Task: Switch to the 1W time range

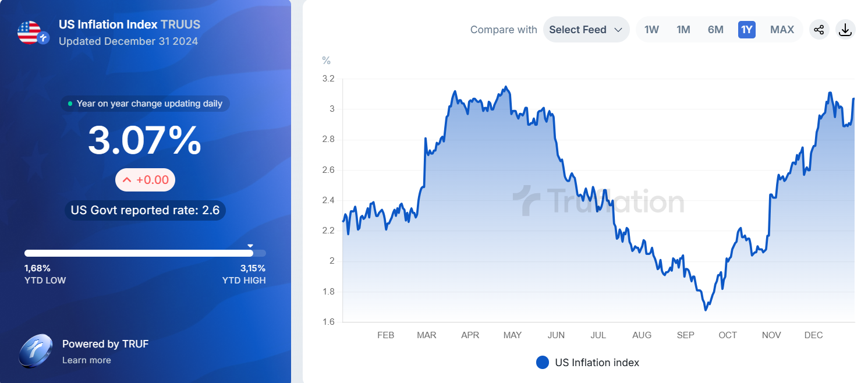Action: [x=651, y=30]
